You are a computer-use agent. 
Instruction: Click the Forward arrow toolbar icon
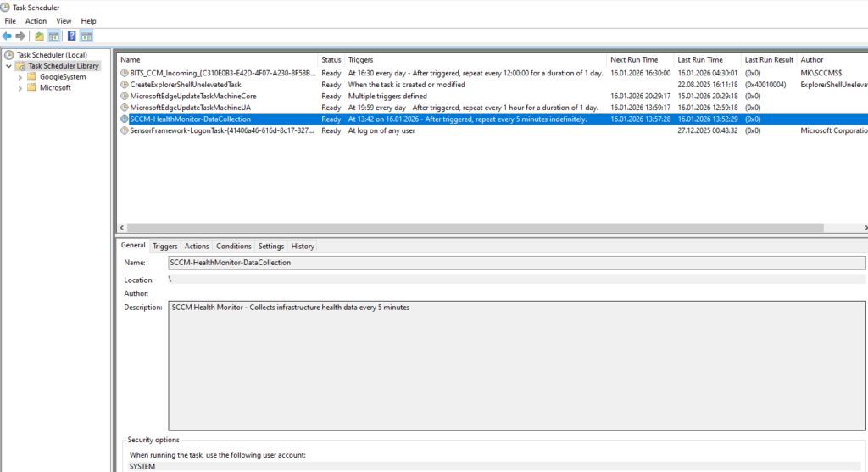click(x=20, y=36)
